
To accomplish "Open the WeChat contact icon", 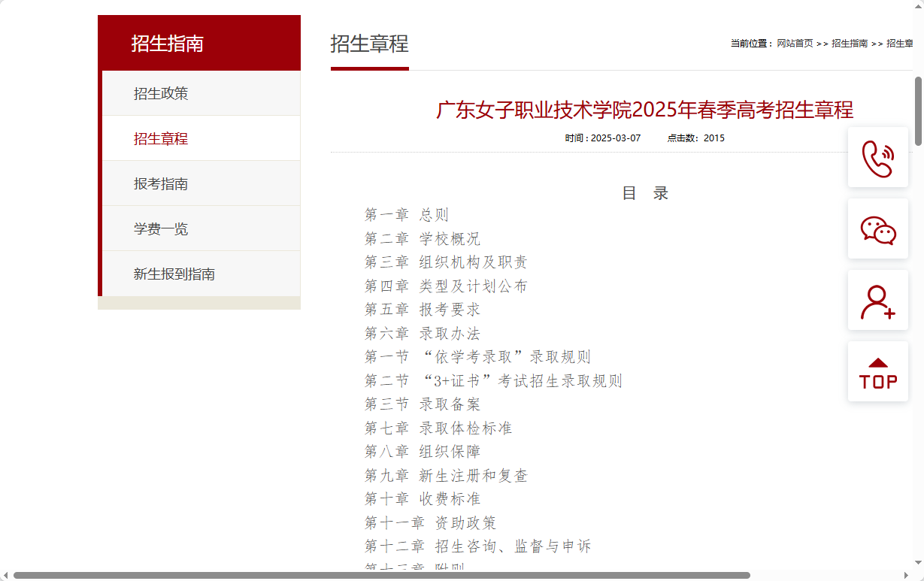I will (877, 228).
